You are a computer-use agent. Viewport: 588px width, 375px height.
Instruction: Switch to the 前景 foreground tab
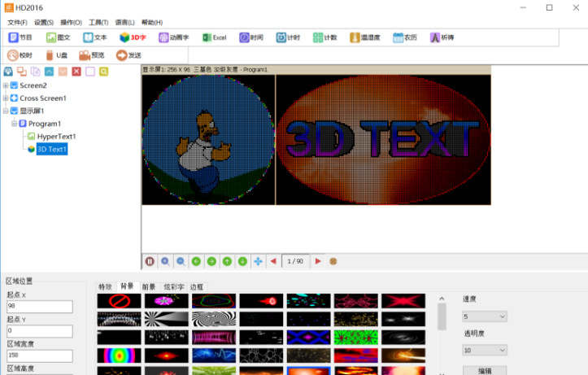tap(149, 287)
